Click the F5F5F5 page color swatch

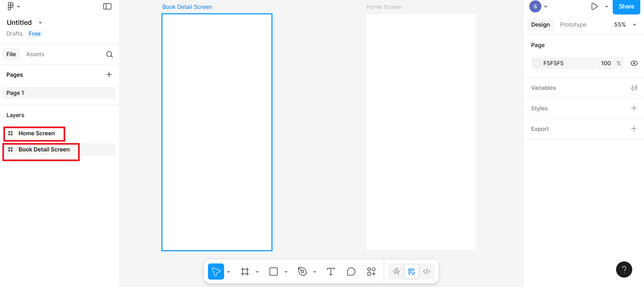click(537, 63)
